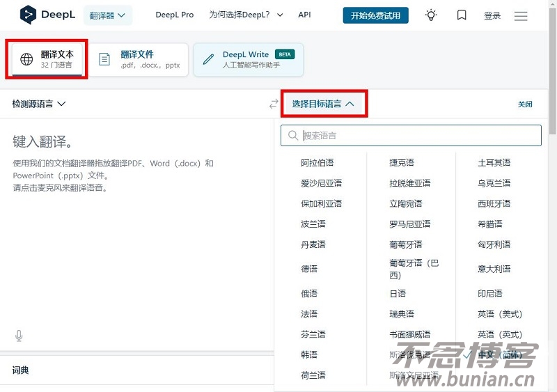Open the hamburger menu icon
Image resolution: width=557 pixels, height=392 pixels.
coord(521,15)
